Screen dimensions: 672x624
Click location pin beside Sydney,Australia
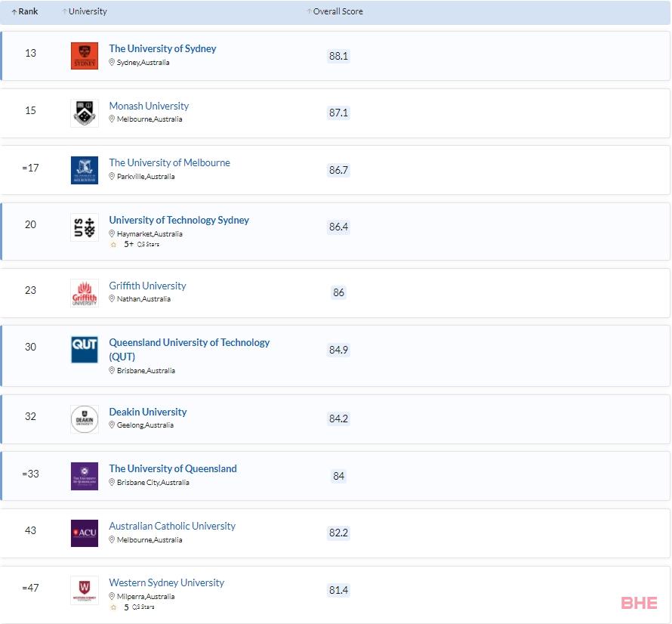pos(112,62)
